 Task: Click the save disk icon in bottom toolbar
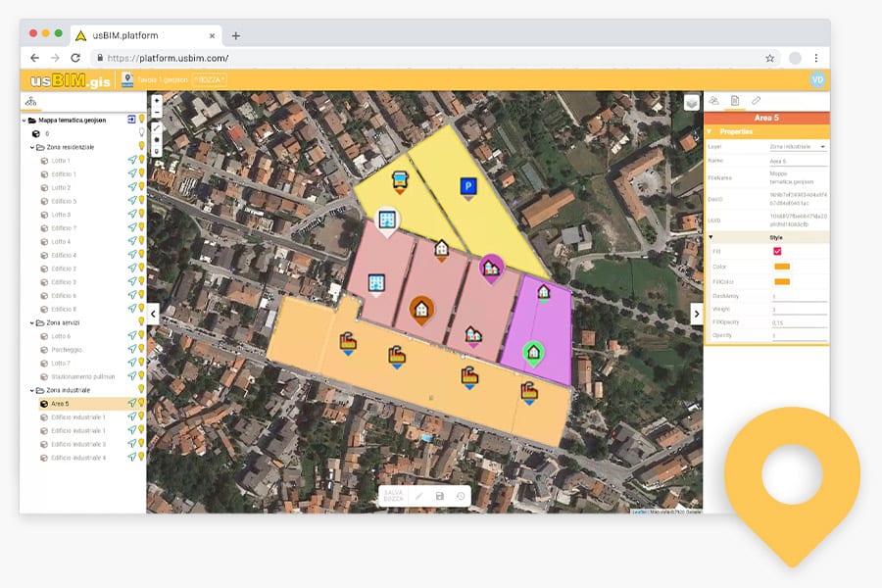[x=439, y=496]
